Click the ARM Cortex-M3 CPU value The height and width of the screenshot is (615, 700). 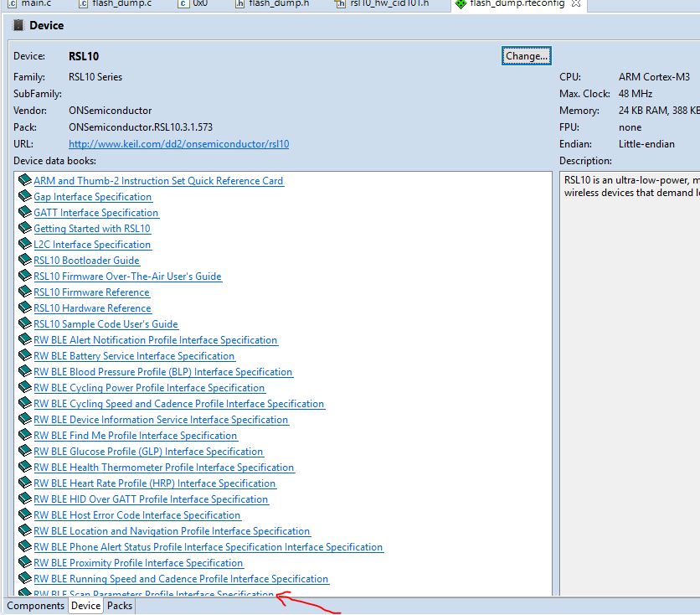(654, 77)
